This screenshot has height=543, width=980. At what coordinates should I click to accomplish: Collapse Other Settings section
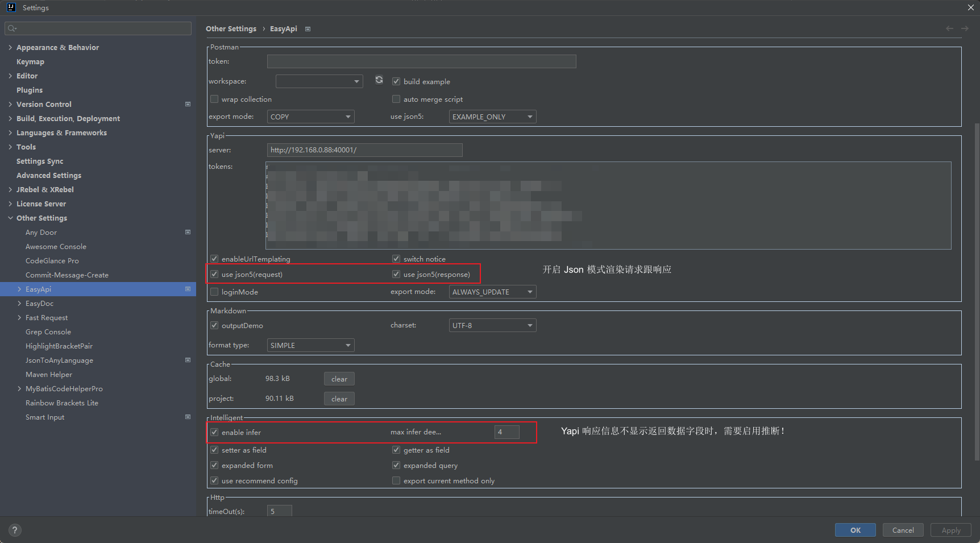[x=10, y=218]
